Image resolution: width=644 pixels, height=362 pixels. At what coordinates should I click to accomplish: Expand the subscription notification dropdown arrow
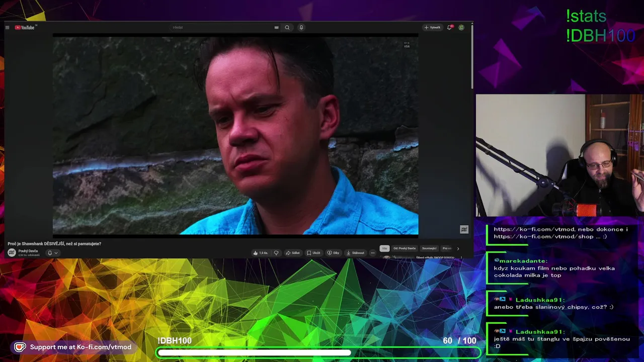(56, 253)
